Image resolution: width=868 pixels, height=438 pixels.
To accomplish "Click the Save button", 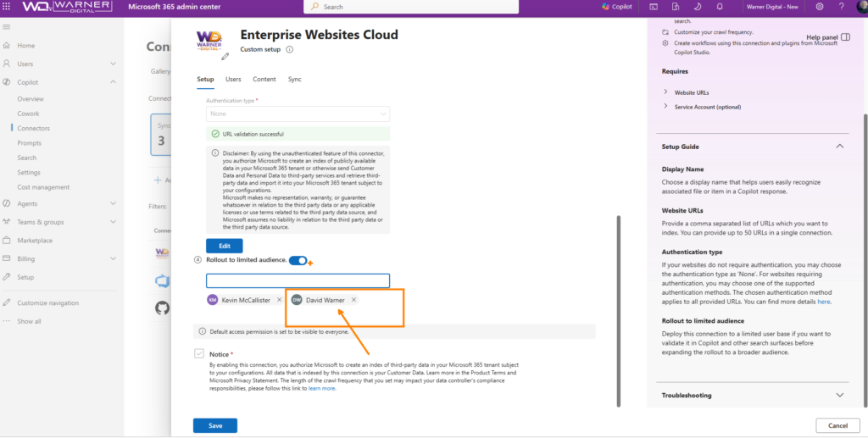I will coord(215,426).
